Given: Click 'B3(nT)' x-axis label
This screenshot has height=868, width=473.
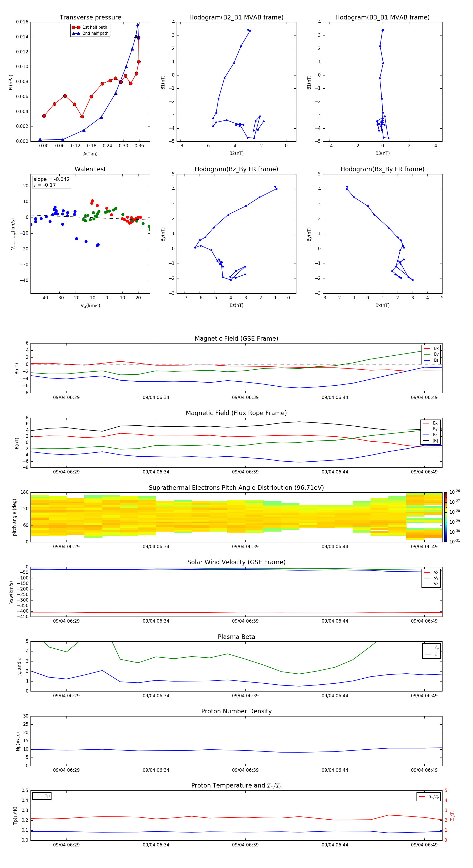Looking at the screenshot, I should [382, 153].
